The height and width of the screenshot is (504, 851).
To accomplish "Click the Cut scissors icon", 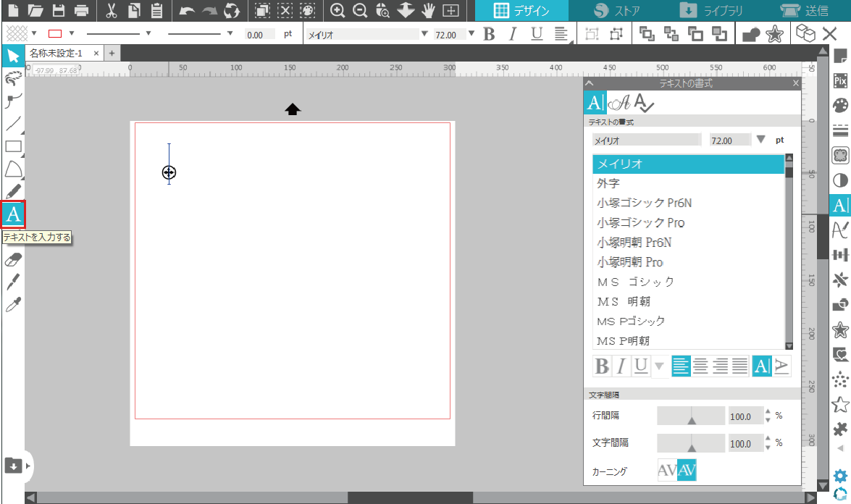I will 111,11.
